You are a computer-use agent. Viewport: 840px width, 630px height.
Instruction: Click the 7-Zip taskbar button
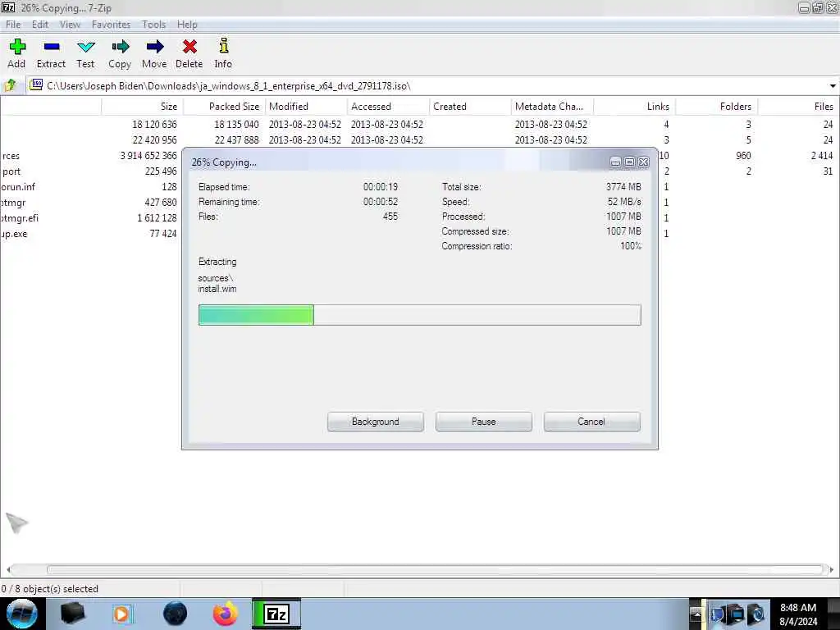point(276,614)
